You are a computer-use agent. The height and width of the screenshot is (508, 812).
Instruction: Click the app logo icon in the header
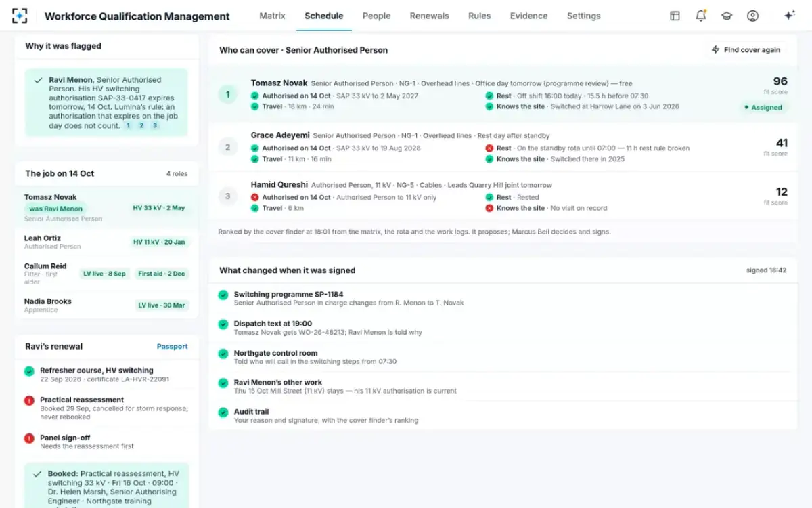coord(20,16)
